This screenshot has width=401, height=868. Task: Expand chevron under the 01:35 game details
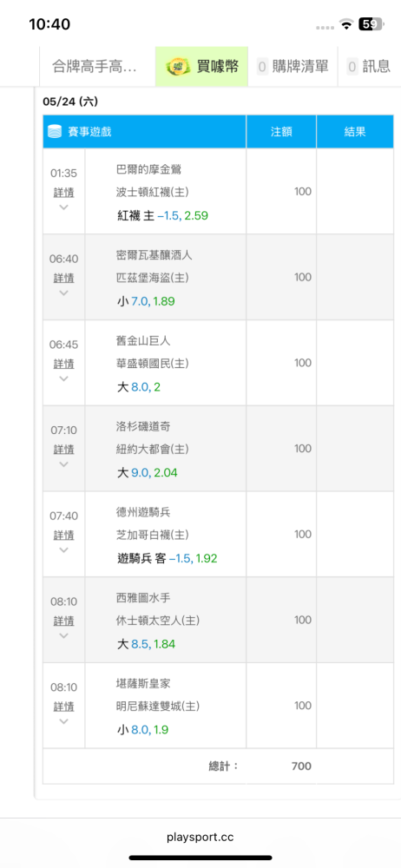click(63, 207)
